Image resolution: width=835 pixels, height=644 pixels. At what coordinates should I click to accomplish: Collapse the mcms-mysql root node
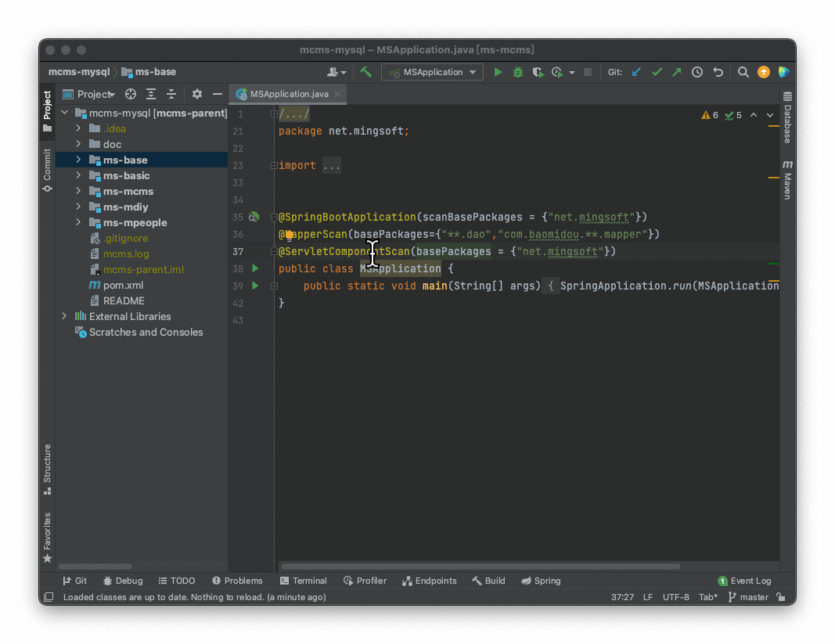[x=65, y=113]
